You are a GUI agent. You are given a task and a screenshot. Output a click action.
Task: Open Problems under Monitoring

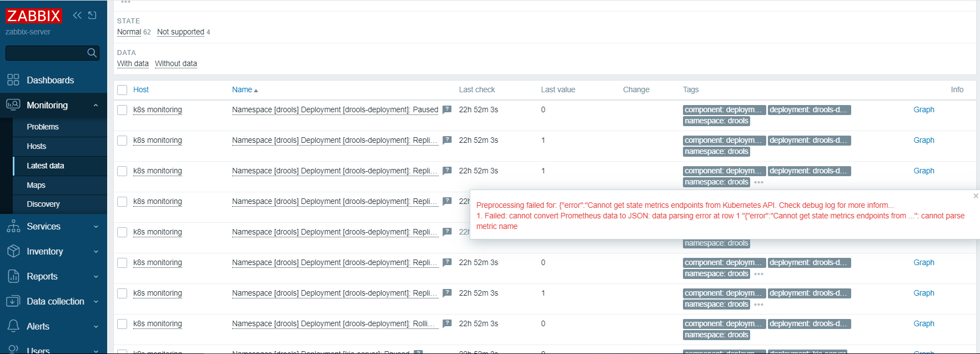(x=43, y=127)
